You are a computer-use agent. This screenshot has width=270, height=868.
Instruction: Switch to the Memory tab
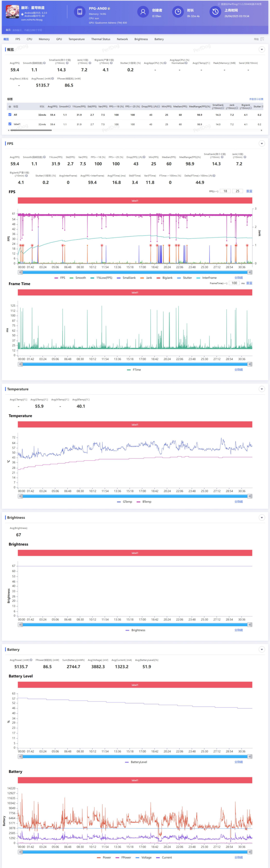click(44, 39)
